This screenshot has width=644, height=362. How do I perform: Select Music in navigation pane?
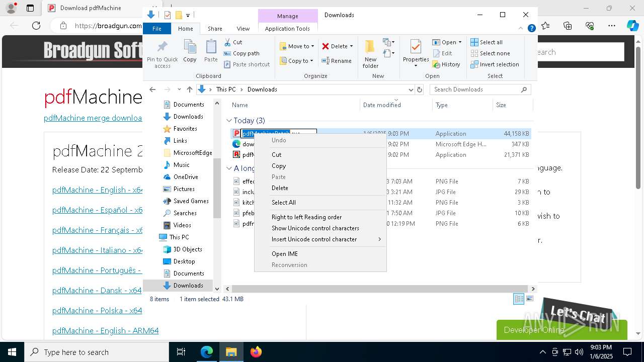[181, 165]
